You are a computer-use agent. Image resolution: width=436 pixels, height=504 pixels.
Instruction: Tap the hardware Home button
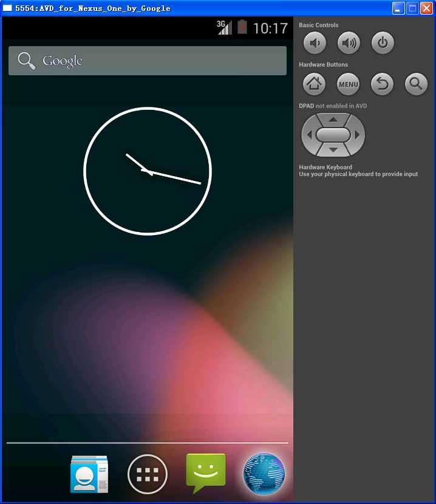(314, 84)
